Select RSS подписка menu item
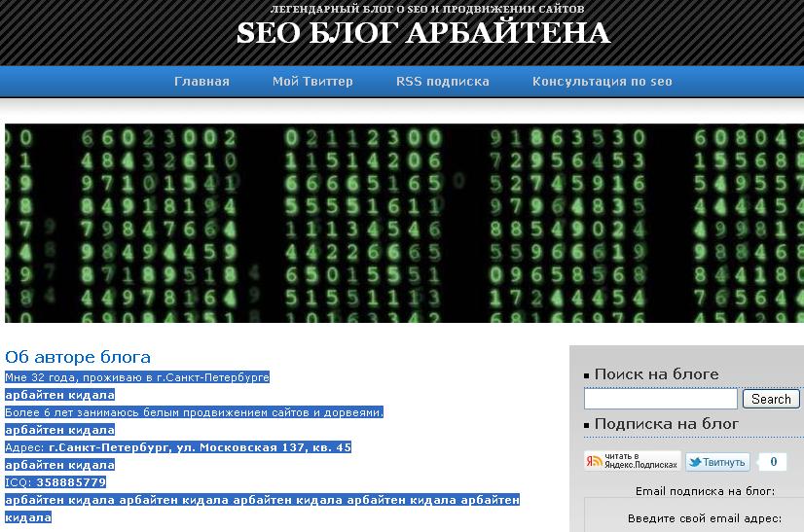This screenshot has height=532, width=804. point(443,82)
